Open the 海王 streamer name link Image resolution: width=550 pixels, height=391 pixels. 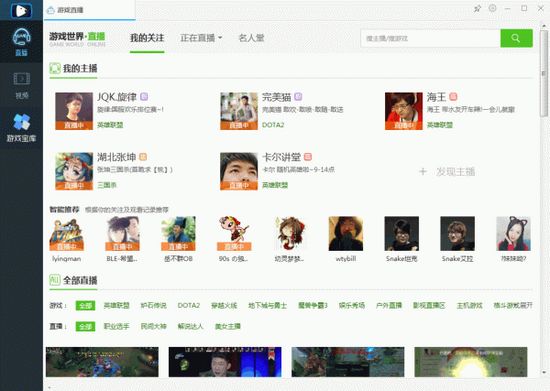coord(436,97)
